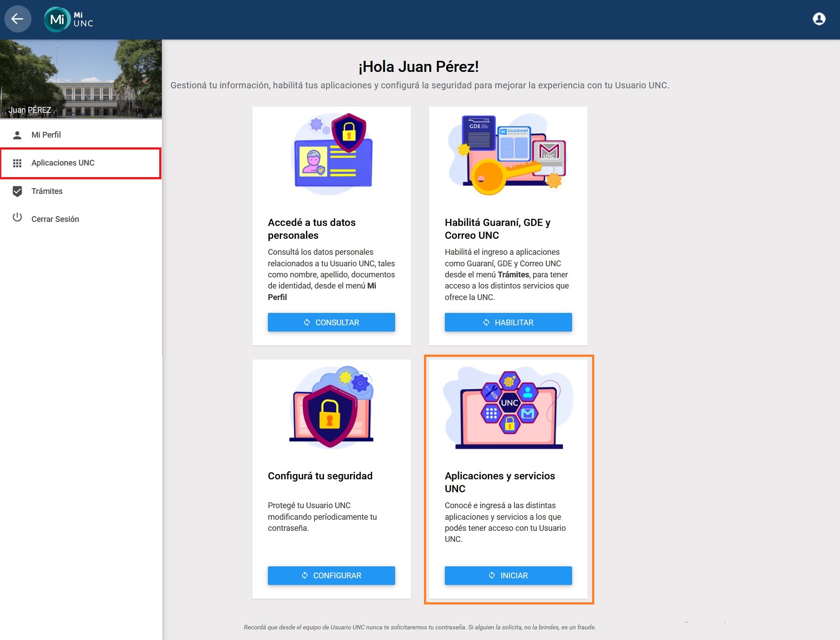Click the '¡Hola Juan Pérez!' greeting
Viewport: 840px width, 640px height.
pos(419,67)
